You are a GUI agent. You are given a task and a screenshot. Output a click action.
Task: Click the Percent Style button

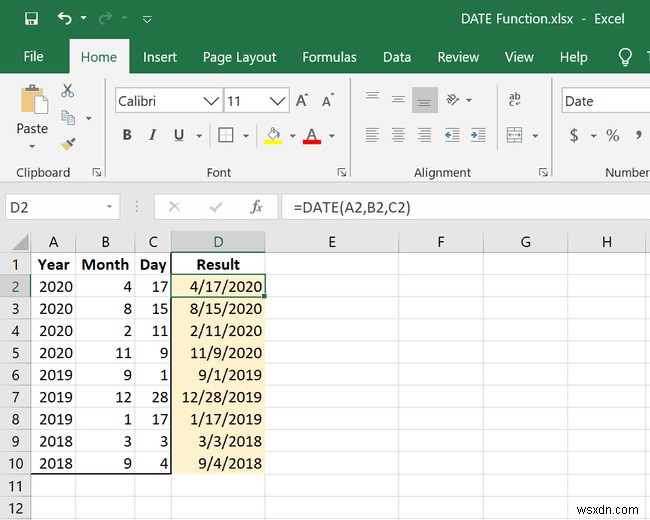612,135
